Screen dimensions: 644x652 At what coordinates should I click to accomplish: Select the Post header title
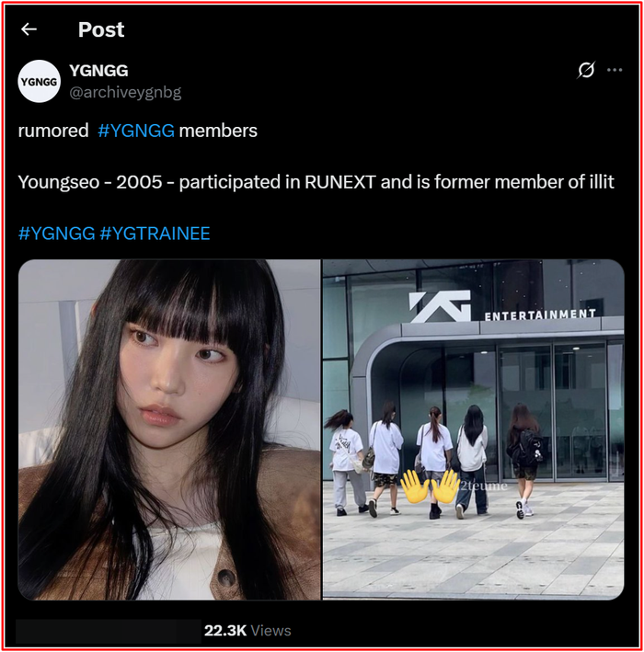[x=101, y=29]
